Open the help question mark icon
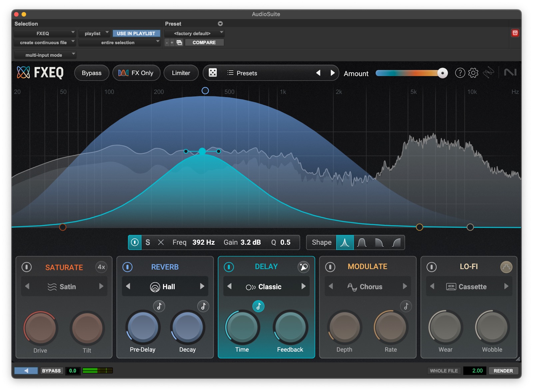533x392 pixels. click(460, 73)
